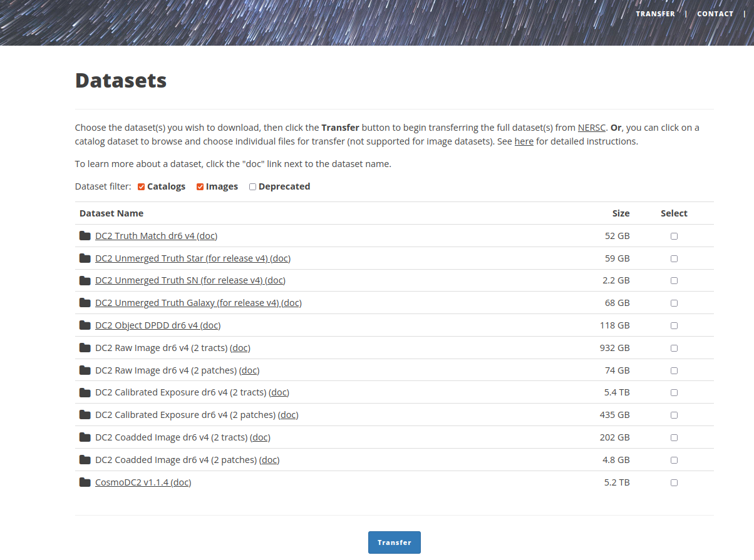Click the 'Dataset filter:' label

click(x=103, y=186)
